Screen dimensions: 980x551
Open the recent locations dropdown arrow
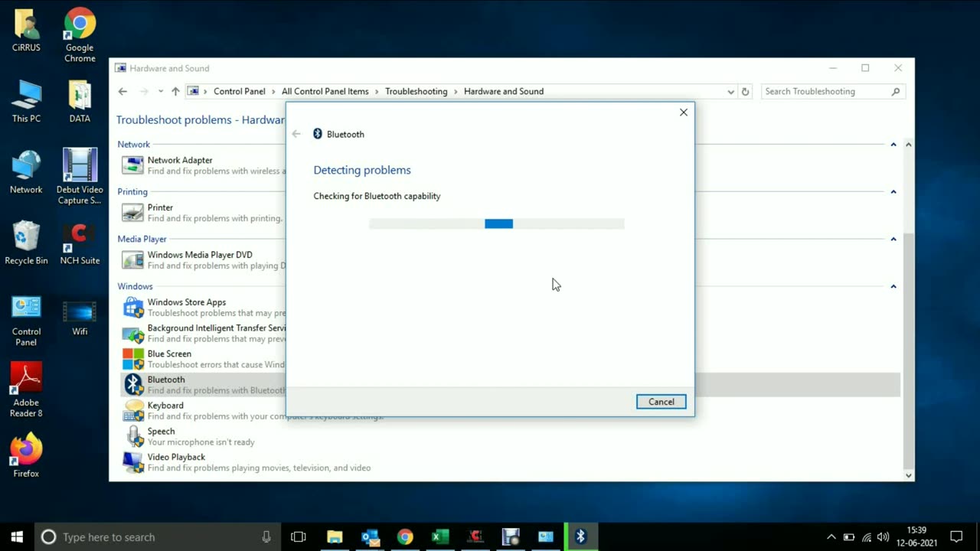point(160,91)
